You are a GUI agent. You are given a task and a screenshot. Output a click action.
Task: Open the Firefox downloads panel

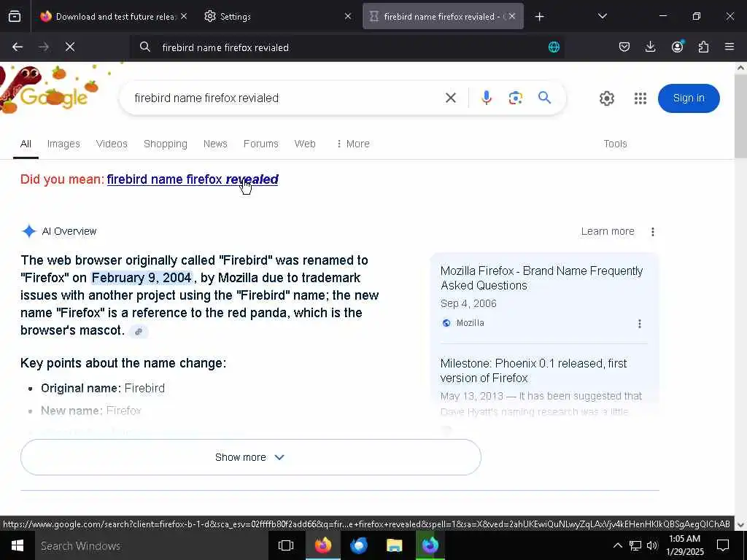point(650,47)
